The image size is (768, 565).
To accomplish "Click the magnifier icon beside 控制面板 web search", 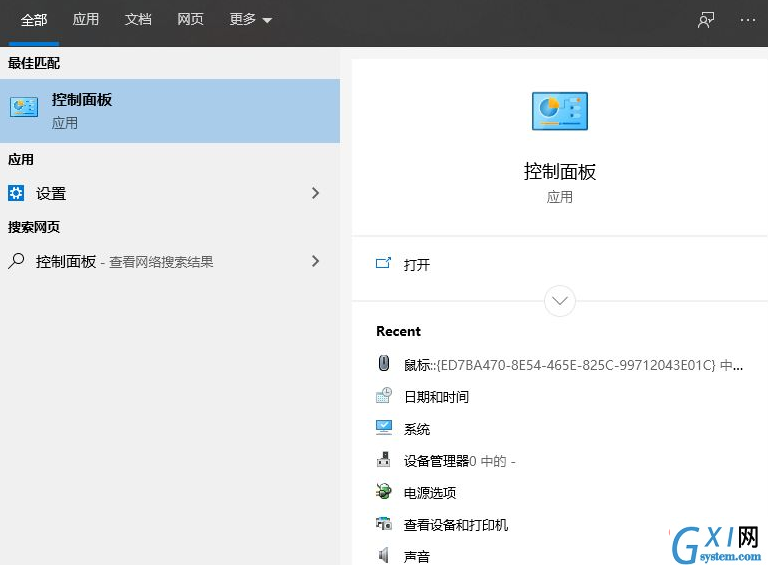I will pyautogui.click(x=16, y=261).
